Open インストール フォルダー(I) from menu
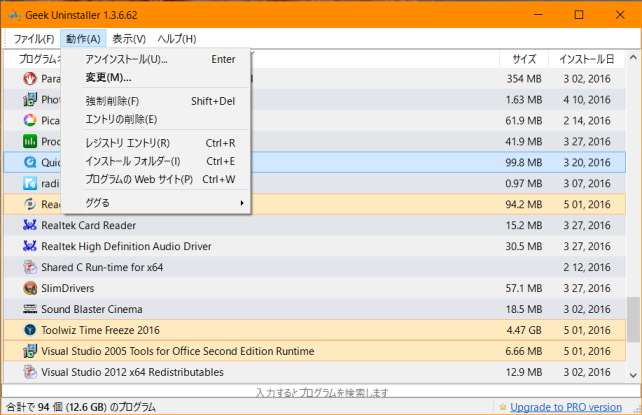 (156, 161)
